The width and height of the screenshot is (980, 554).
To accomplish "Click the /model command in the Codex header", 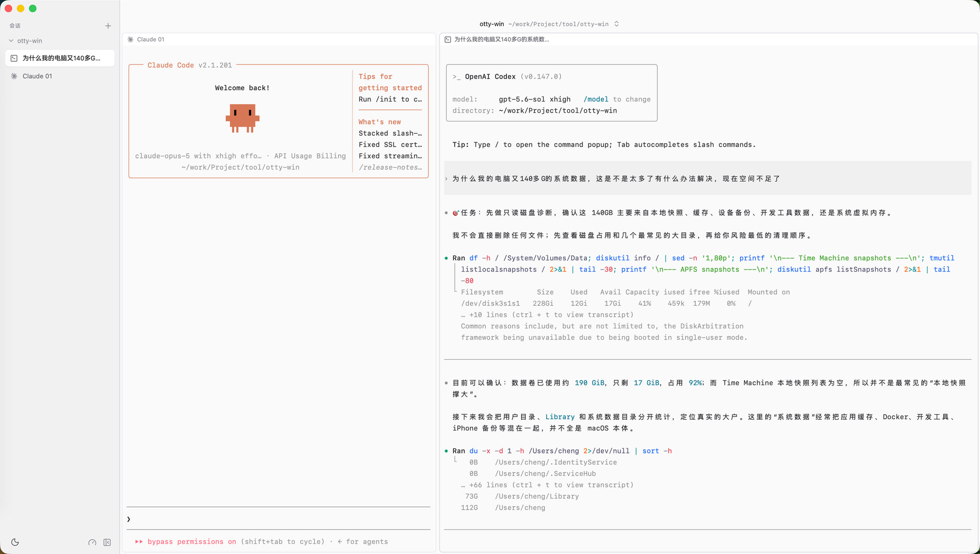I will [x=596, y=100].
